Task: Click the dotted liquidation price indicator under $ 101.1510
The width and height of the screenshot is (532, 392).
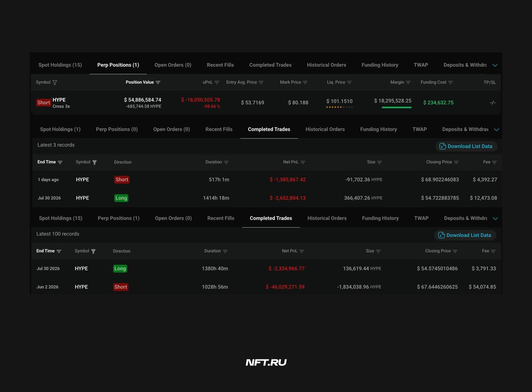Action: point(340,107)
